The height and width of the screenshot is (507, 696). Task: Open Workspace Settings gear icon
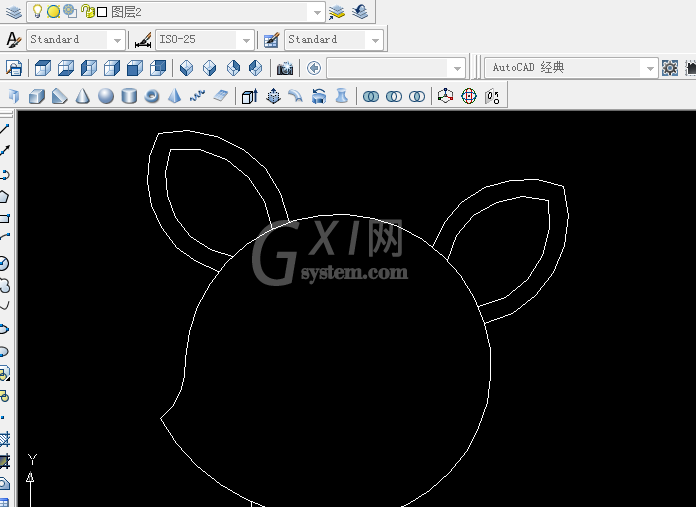click(x=670, y=68)
